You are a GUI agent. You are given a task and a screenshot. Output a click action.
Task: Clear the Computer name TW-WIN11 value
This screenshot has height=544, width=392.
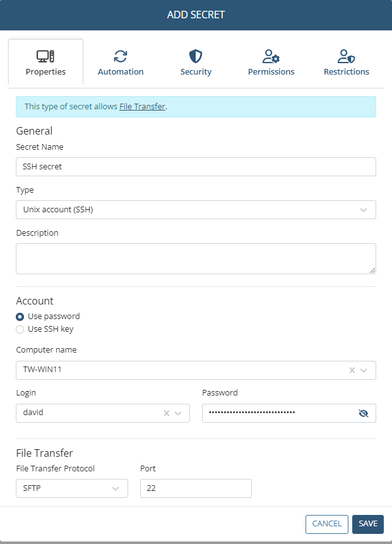(352, 370)
